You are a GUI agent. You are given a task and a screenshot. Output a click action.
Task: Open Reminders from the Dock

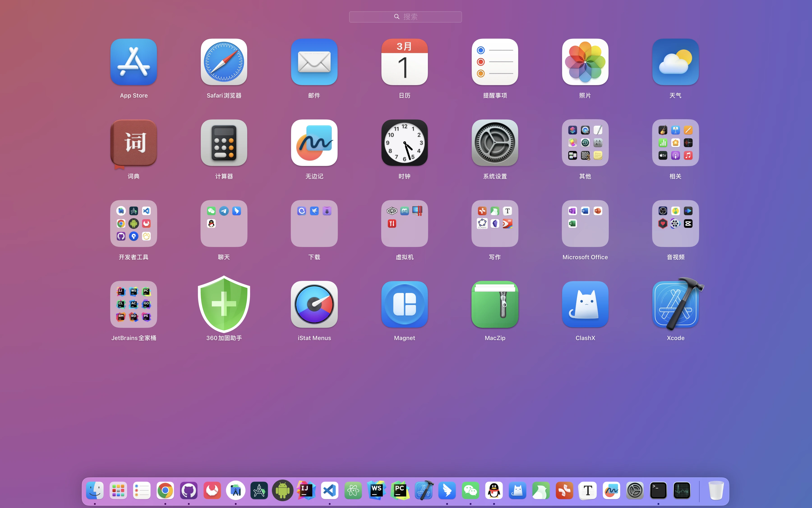click(142, 491)
